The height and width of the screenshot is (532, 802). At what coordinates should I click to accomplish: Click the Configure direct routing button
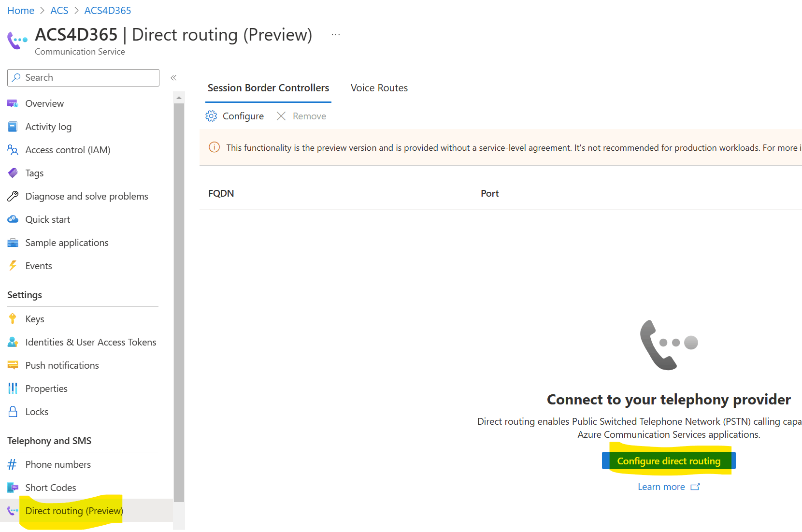click(x=669, y=461)
